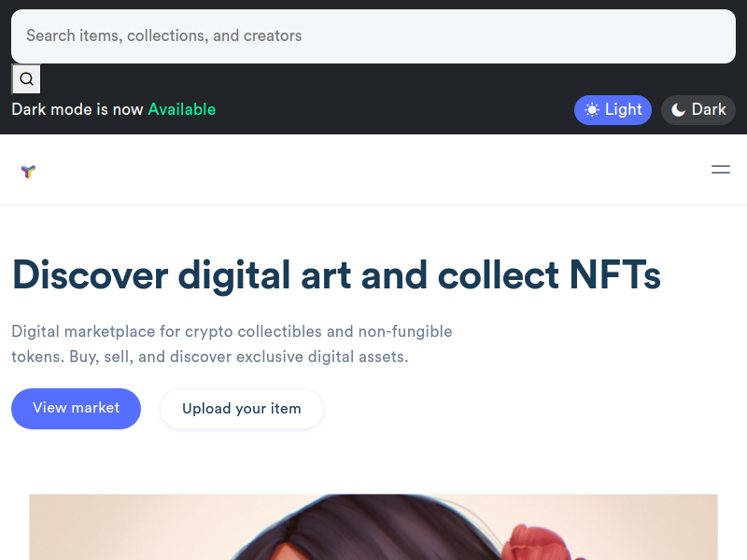This screenshot has height=560, width=747.
Task: Click the Dark mode is now announcement text
Action: click(x=78, y=109)
